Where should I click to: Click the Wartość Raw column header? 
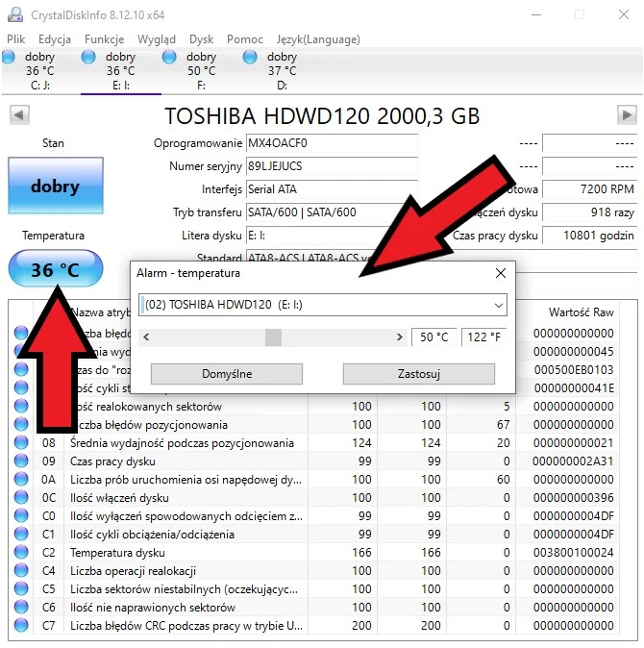coord(581,312)
